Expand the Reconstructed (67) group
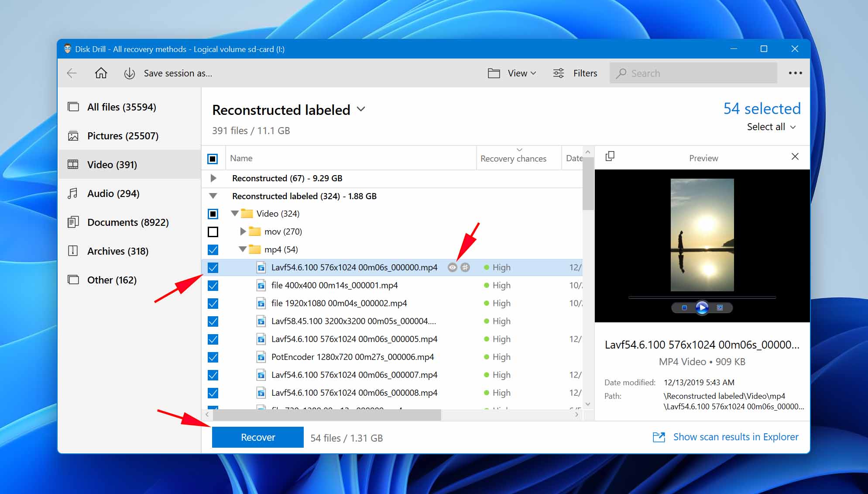 (x=213, y=178)
